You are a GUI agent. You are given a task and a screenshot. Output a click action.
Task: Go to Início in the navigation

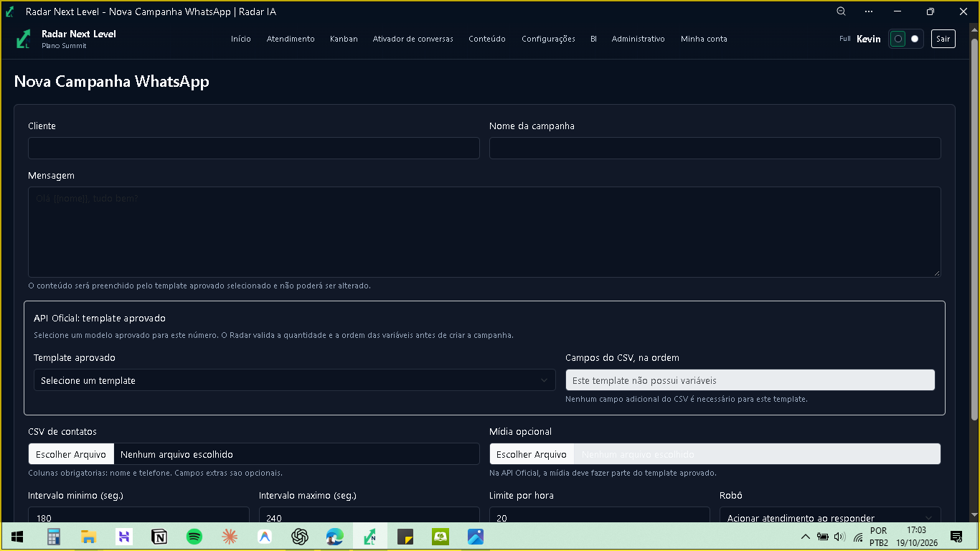(x=241, y=39)
